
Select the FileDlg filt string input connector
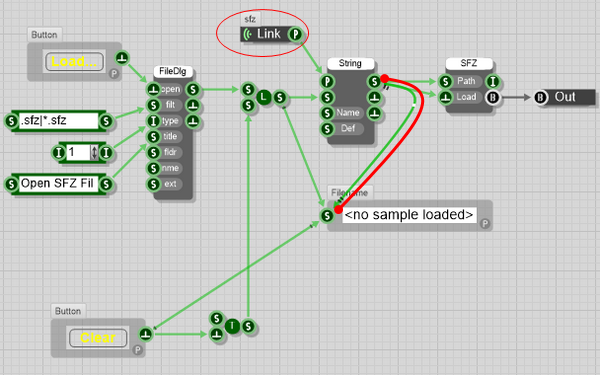(x=153, y=105)
